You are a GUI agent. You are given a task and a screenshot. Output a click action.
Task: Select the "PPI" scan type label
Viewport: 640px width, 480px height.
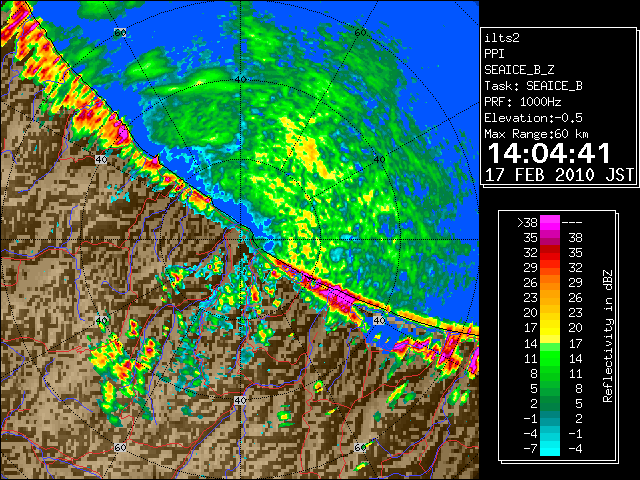(494, 54)
